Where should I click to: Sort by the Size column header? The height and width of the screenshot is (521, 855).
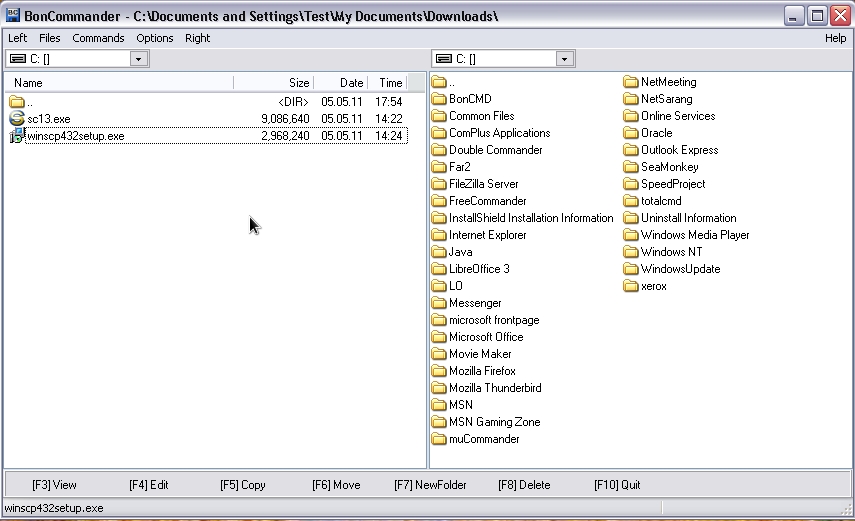point(274,82)
